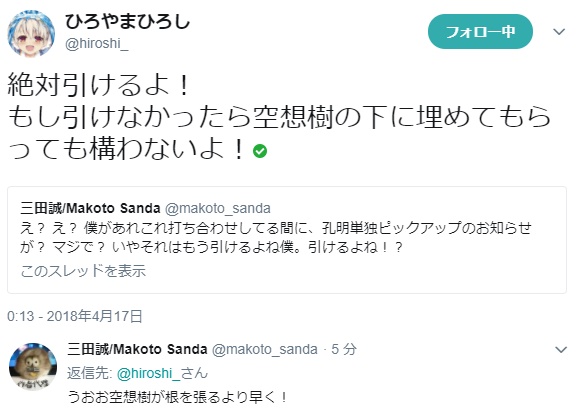The image size is (576, 414).
Task: Open ひろやまひろし's profile avatar
Action: click(x=31, y=33)
